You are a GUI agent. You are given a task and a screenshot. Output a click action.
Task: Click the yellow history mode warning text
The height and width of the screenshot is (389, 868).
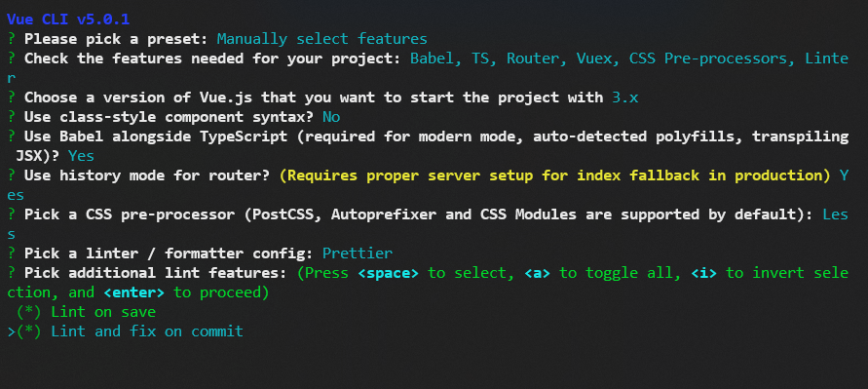pos(555,175)
